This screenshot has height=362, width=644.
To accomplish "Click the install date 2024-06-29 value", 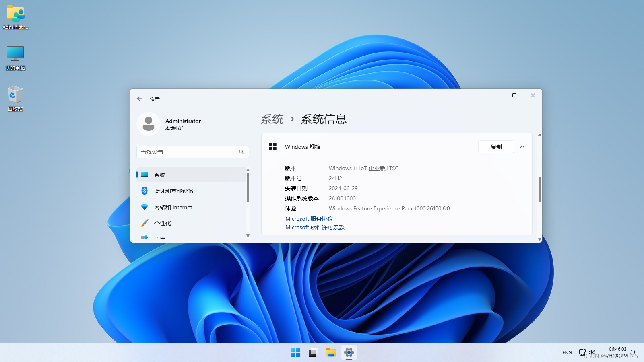I will point(343,188).
